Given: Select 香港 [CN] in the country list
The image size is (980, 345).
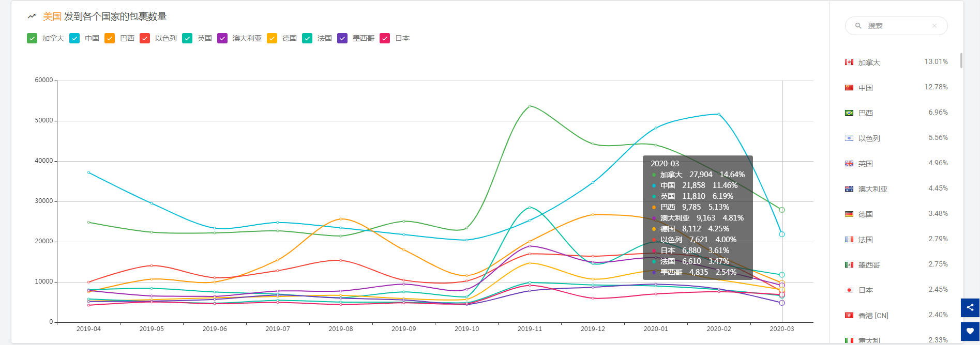Looking at the screenshot, I should 873,316.
